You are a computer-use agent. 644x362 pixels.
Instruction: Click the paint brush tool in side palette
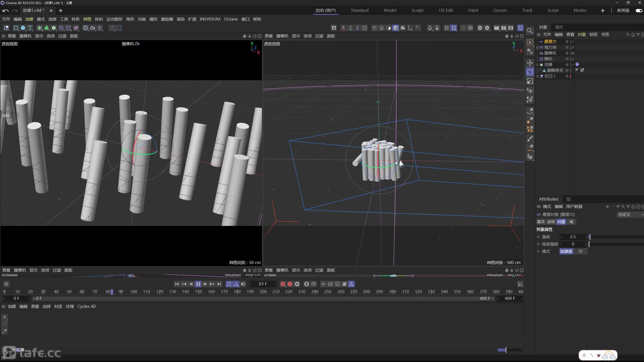coord(530,139)
